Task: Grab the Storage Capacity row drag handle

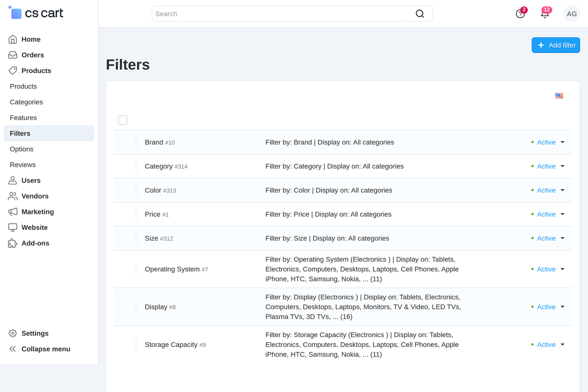Action: [137, 344]
